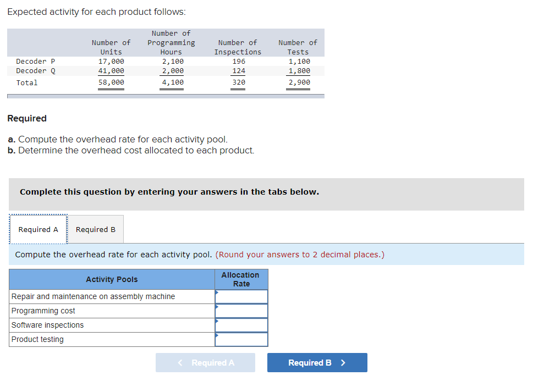Select the Allocation Rate column header

tap(241, 279)
